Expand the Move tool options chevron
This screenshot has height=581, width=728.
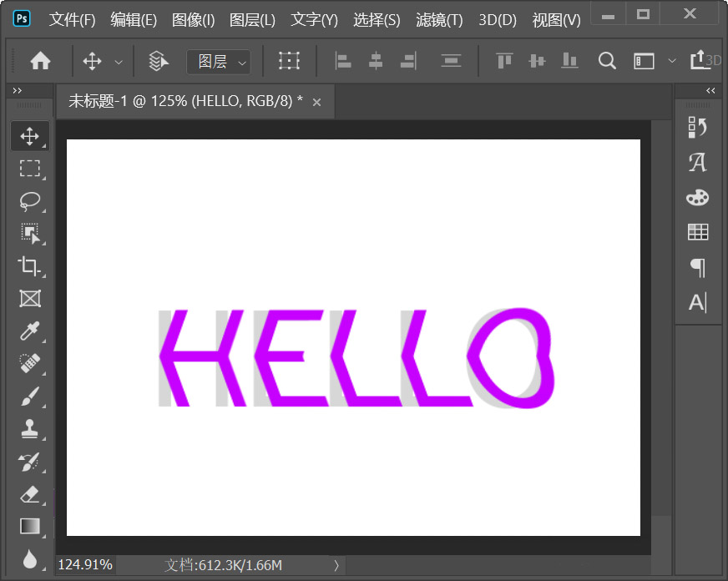[x=118, y=61]
